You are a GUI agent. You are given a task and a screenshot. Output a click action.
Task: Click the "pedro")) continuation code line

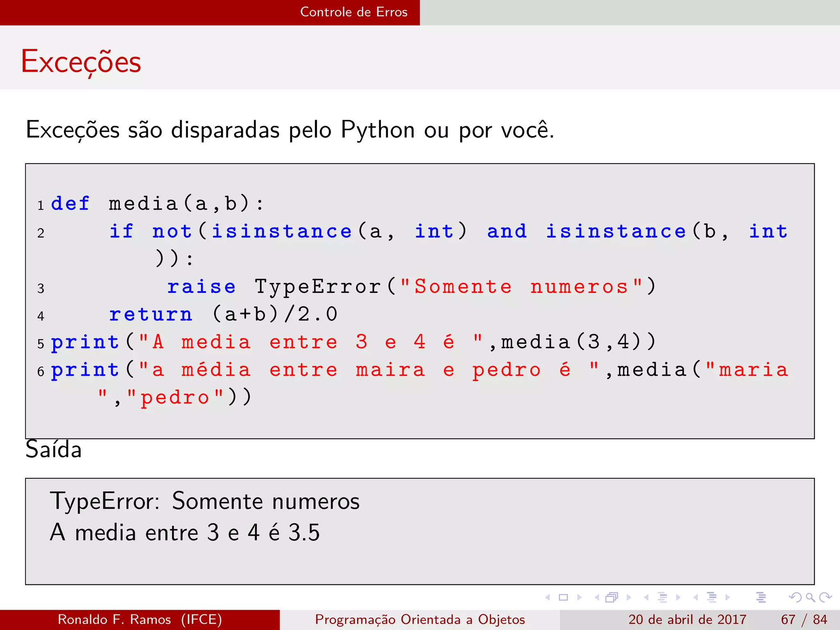click(x=175, y=397)
